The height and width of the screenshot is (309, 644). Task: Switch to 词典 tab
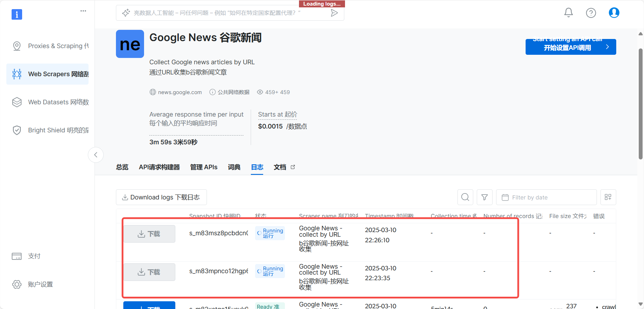[234, 167]
